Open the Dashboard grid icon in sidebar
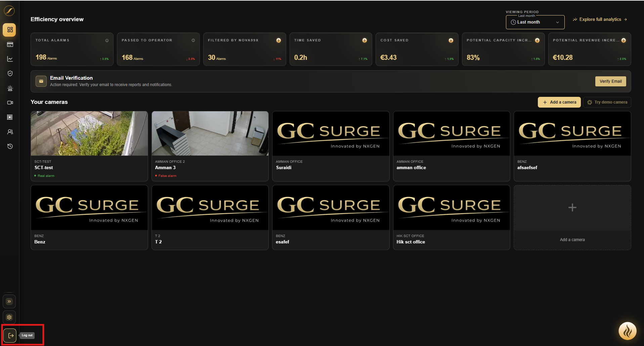This screenshot has height=346, width=644. click(x=9, y=30)
